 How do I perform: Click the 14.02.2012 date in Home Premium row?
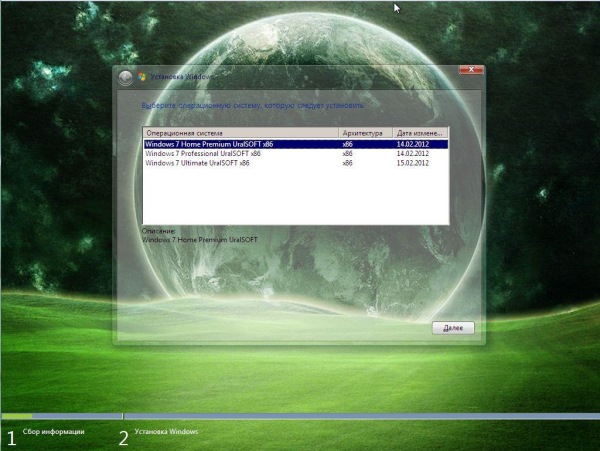pos(411,144)
